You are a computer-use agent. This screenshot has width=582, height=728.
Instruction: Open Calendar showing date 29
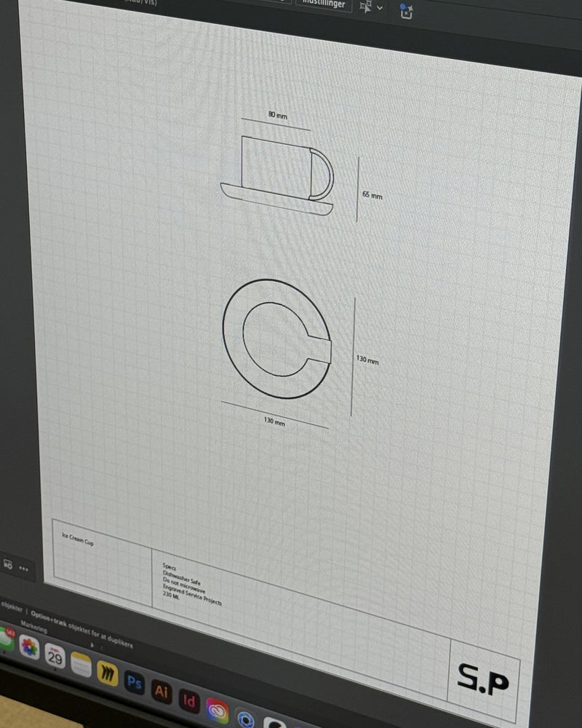tap(55, 656)
